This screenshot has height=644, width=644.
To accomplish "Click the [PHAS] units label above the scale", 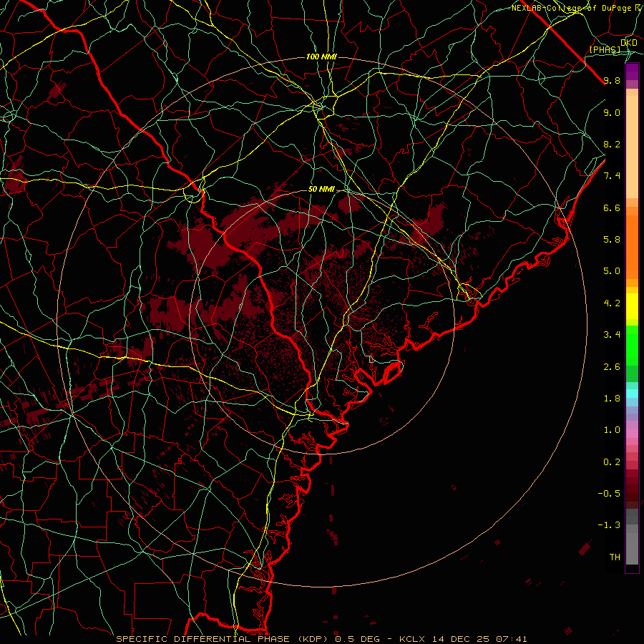I will (605, 49).
